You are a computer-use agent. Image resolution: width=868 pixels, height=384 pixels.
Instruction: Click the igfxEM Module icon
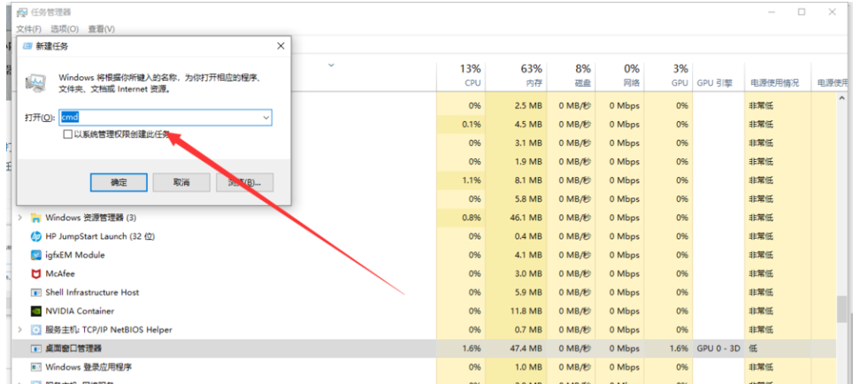pos(36,255)
